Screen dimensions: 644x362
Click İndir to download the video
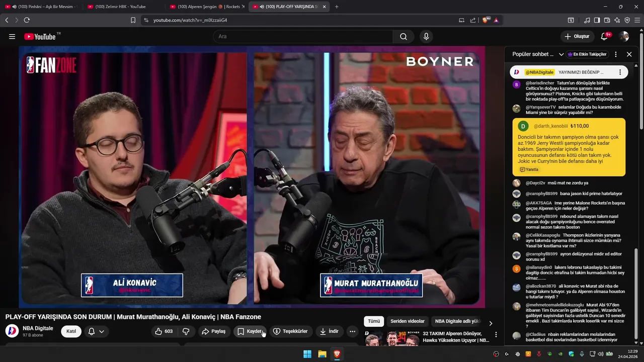(329, 331)
